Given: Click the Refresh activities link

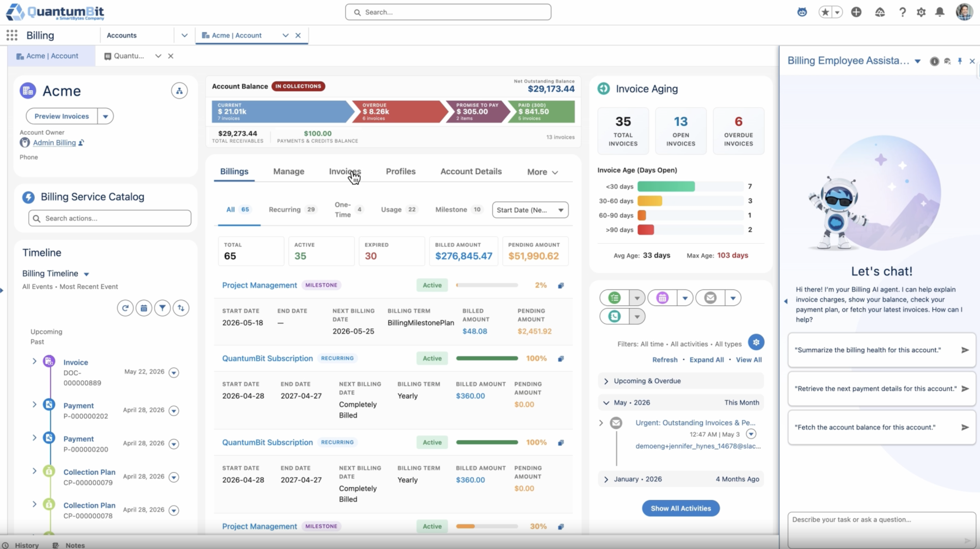Looking at the screenshot, I should (665, 360).
